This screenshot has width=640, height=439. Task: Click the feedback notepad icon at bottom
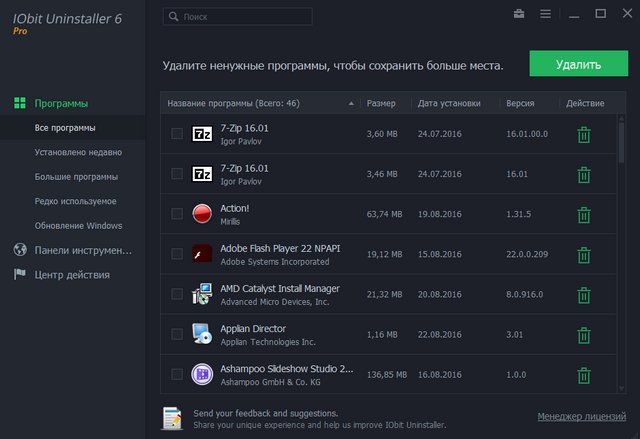coord(172,417)
